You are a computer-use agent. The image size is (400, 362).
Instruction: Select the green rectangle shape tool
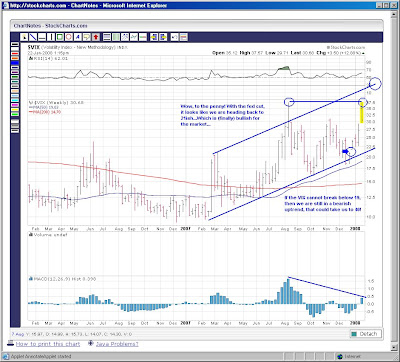pyautogui.click(x=60, y=37)
